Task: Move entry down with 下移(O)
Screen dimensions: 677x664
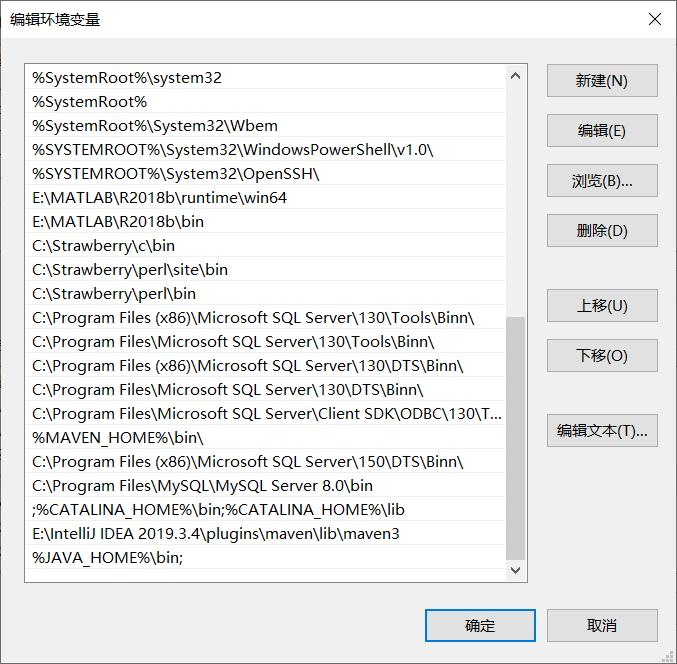Action: click(602, 355)
